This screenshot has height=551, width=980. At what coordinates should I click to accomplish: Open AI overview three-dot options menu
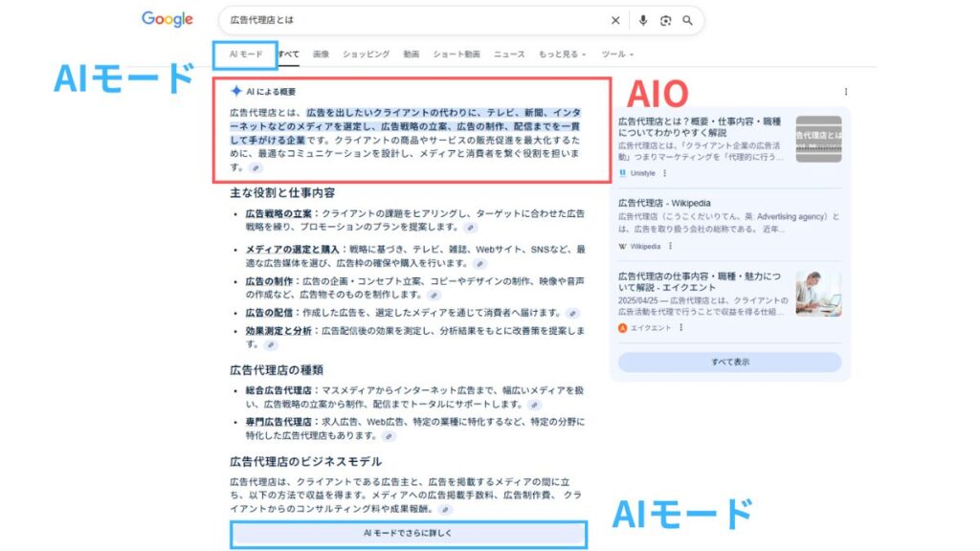[846, 92]
